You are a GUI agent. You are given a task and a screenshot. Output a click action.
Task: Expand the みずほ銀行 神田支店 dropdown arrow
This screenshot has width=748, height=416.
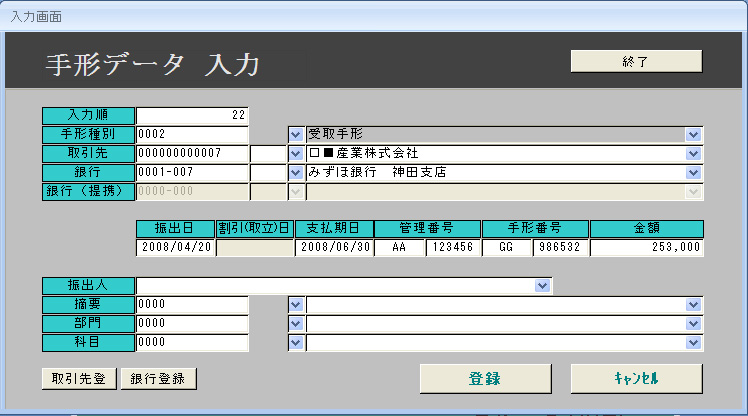click(693, 172)
